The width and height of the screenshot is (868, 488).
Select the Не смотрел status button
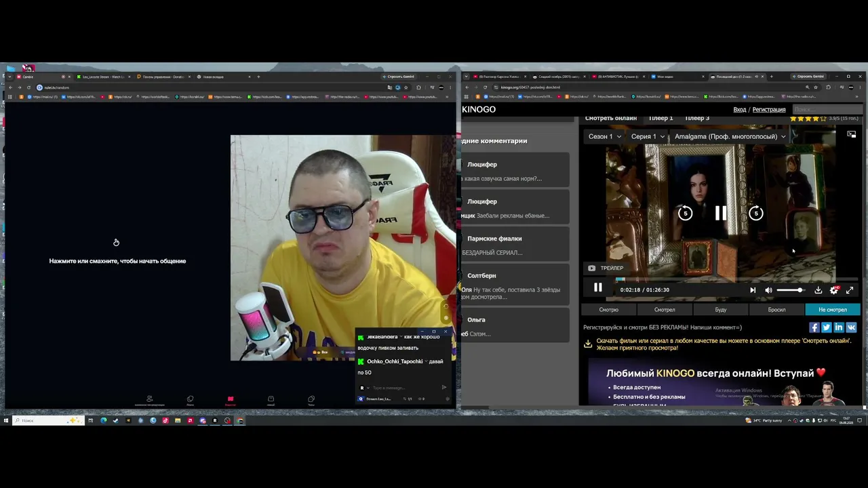[833, 310]
